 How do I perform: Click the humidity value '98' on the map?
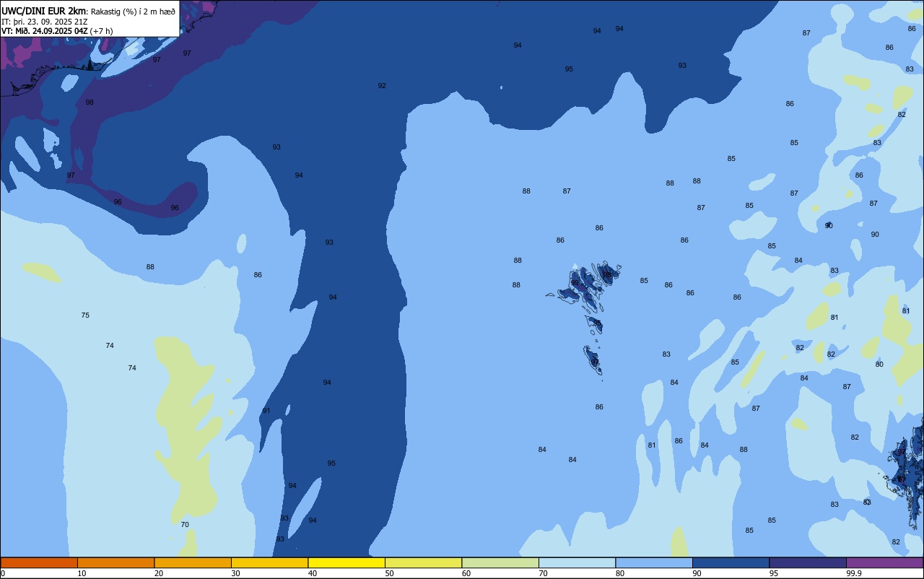90,103
